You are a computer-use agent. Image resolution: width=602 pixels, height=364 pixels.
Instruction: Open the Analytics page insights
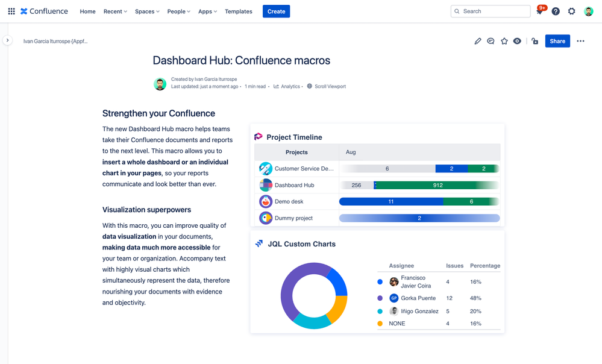pos(286,86)
